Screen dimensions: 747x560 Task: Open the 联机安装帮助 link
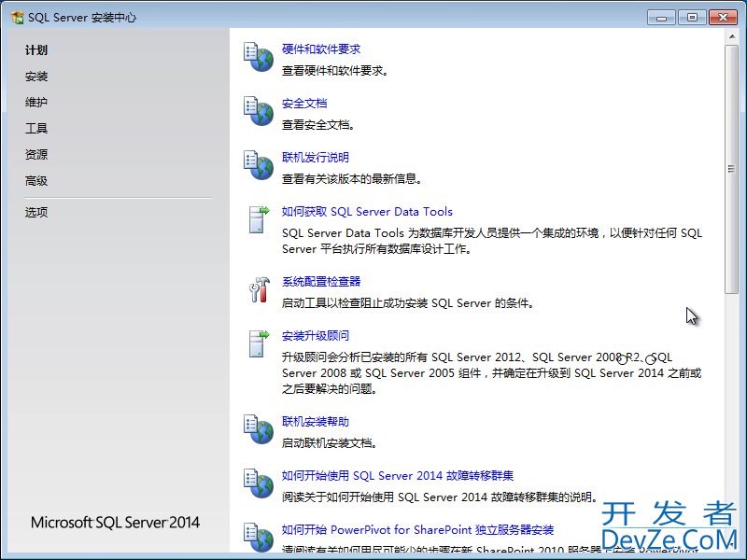(x=316, y=422)
